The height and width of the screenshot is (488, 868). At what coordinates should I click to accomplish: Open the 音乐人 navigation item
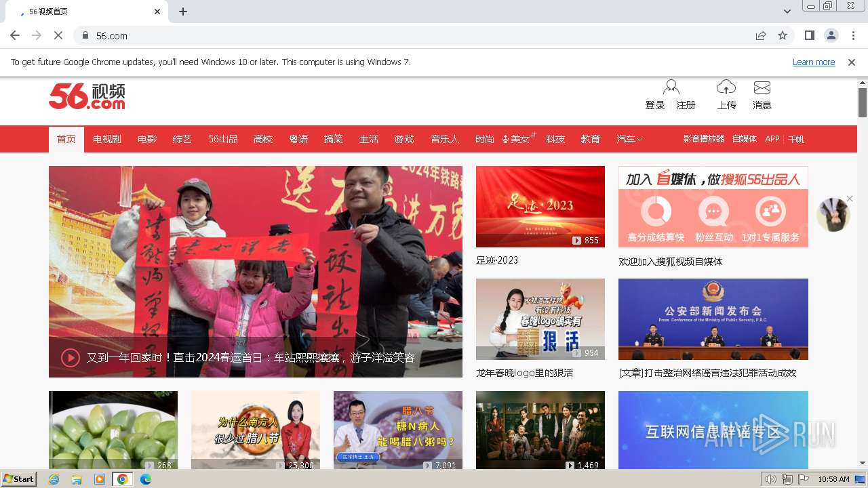(x=445, y=139)
